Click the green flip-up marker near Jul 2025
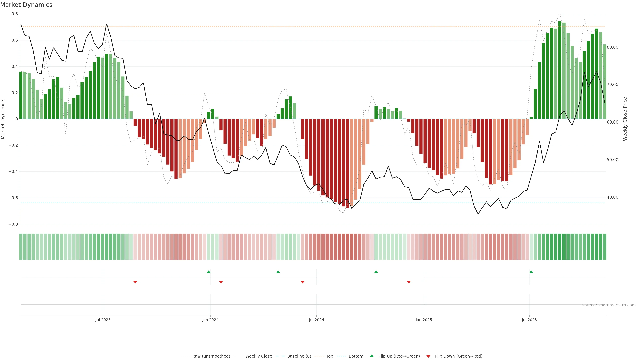Screen dimensions: 644x362 531,272
